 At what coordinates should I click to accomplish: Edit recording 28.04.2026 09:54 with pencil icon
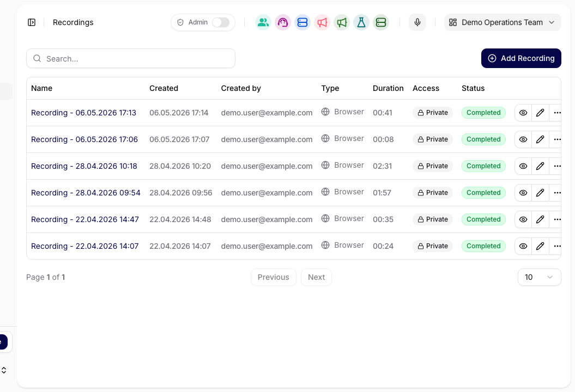(540, 193)
